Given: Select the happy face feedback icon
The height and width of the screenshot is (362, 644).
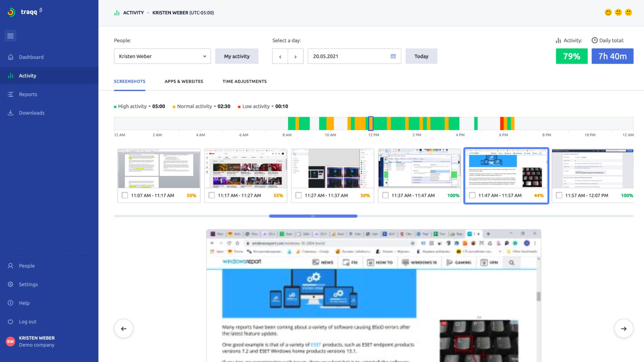Looking at the screenshot, I should (608, 12).
